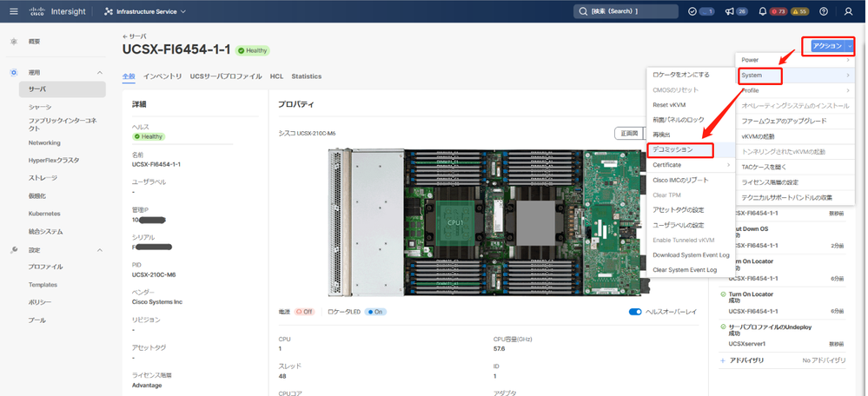This screenshot has width=868, height=396.
Task: Open ファブリックインターコネクト in sidebar
Action: tap(62, 124)
